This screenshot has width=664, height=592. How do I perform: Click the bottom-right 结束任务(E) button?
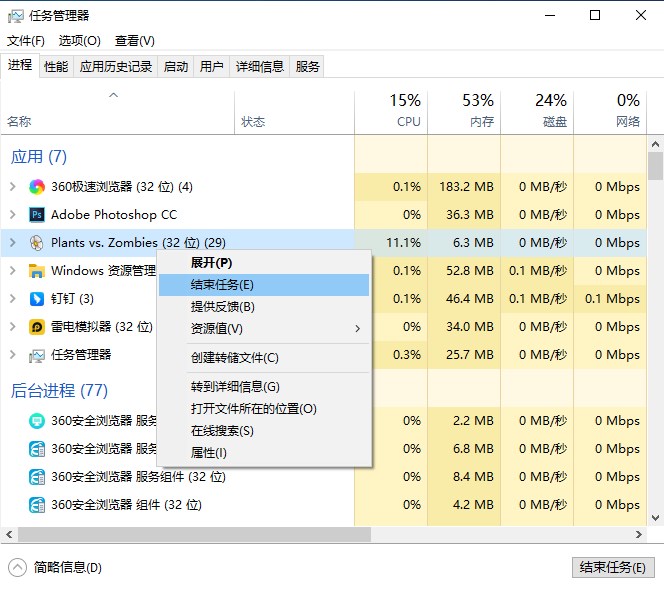pyautogui.click(x=613, y=567)
